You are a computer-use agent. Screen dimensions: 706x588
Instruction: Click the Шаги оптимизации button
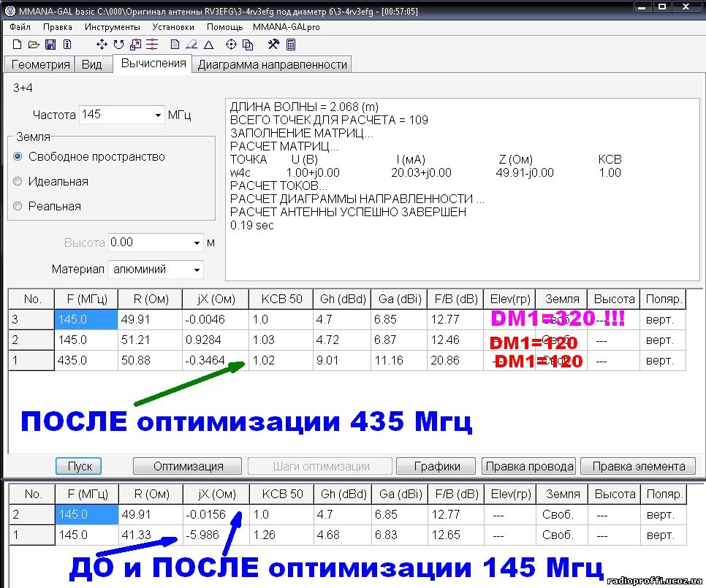coord(321,466)
